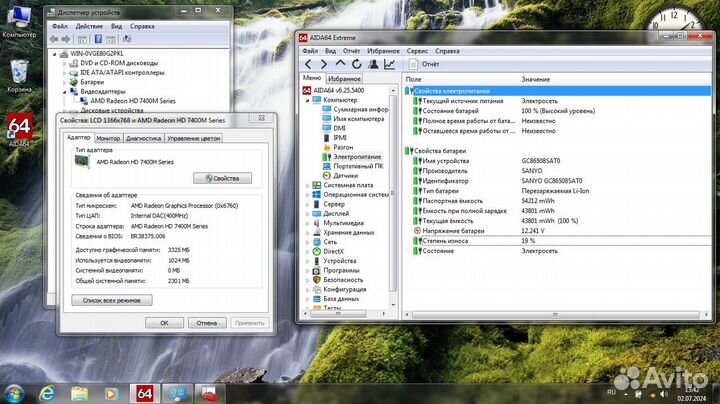Expand the Сервер node

[308, 204]
